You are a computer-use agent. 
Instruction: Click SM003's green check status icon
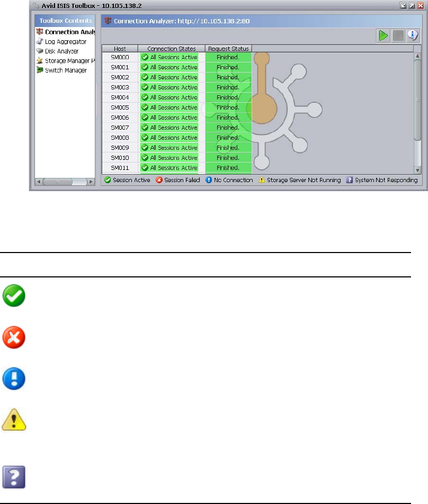tap(145, 87)
